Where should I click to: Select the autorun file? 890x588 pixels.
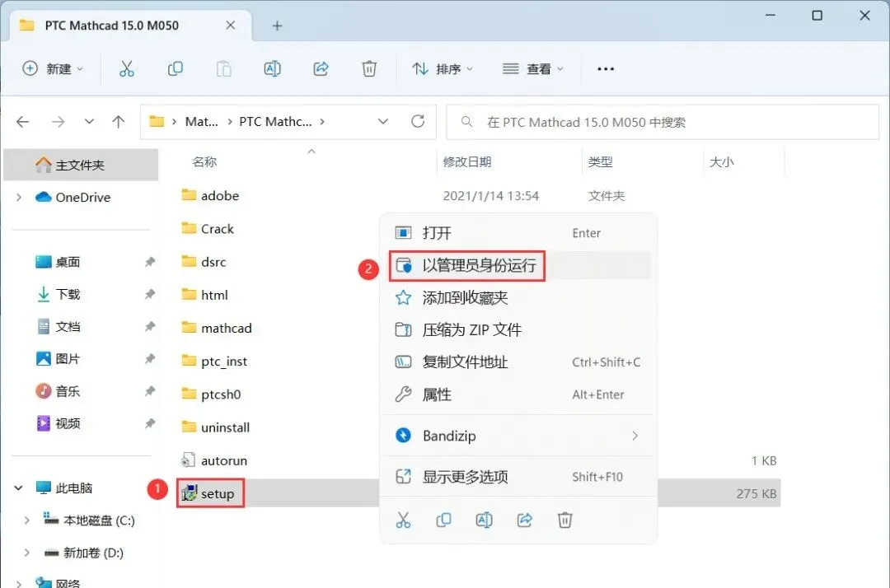[x=214, y=460]
